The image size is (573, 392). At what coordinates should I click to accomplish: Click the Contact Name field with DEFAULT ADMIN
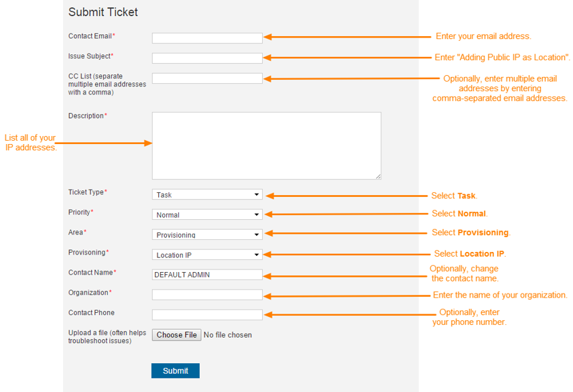207,275
